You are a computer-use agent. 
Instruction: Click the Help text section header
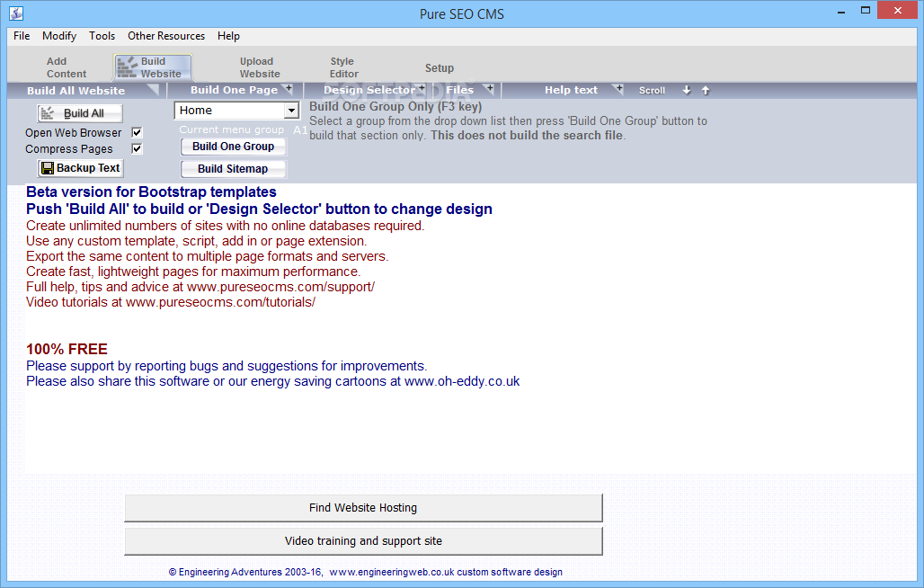[571, 90]
